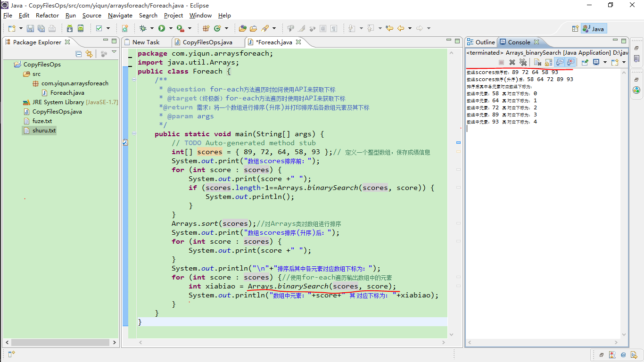Toggle Show Console When Standard Out Changes
Screen dimensions: 644x362
pos(560,62)
